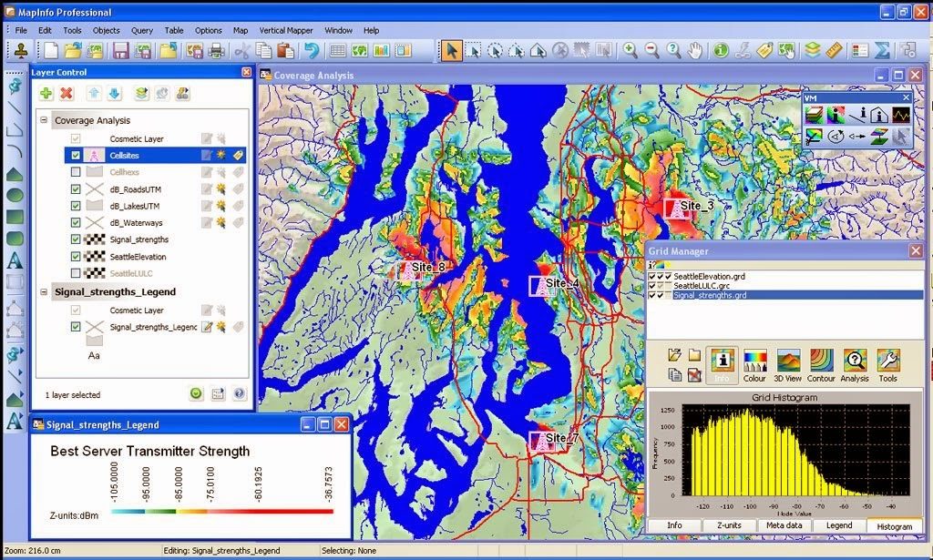Switch to the Legend tab in Grid Manager
This screenshot has width=933, height=560.
click(838, 525)
